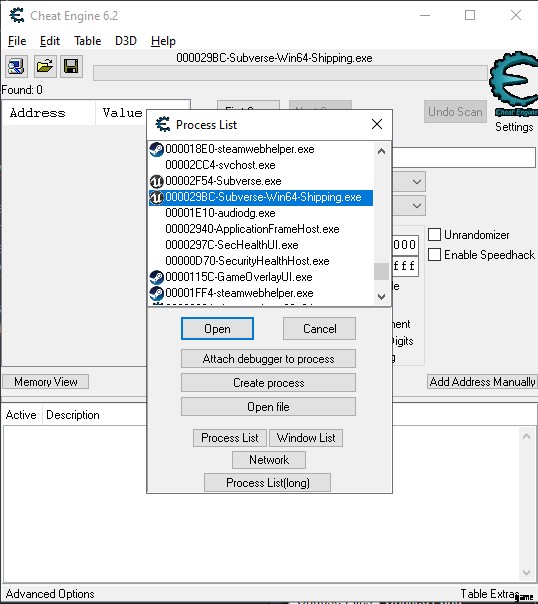Click address list scrollbar down arrow
Screen dimensions: 538x604
click(x=526, y=573)
